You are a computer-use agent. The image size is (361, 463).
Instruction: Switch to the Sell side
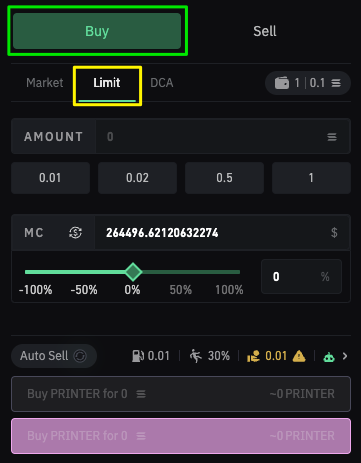coord(265,31)
